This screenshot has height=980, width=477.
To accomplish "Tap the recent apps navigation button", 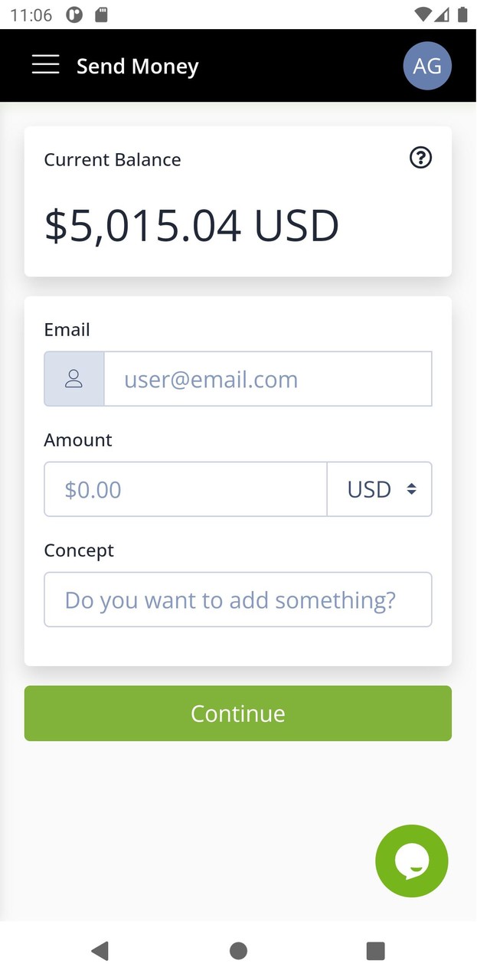I will [375, 951].
